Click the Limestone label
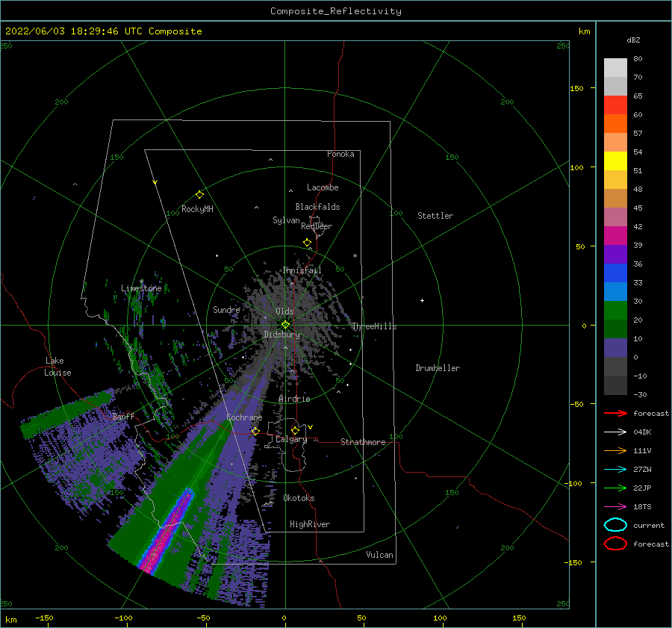The width and height of the screenshot is (672, 628). 141,288
